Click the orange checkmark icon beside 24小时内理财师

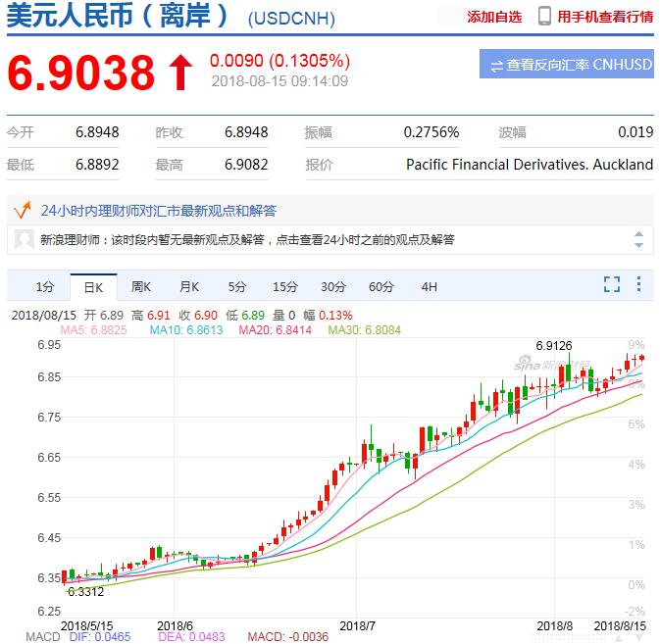point(20,211)
